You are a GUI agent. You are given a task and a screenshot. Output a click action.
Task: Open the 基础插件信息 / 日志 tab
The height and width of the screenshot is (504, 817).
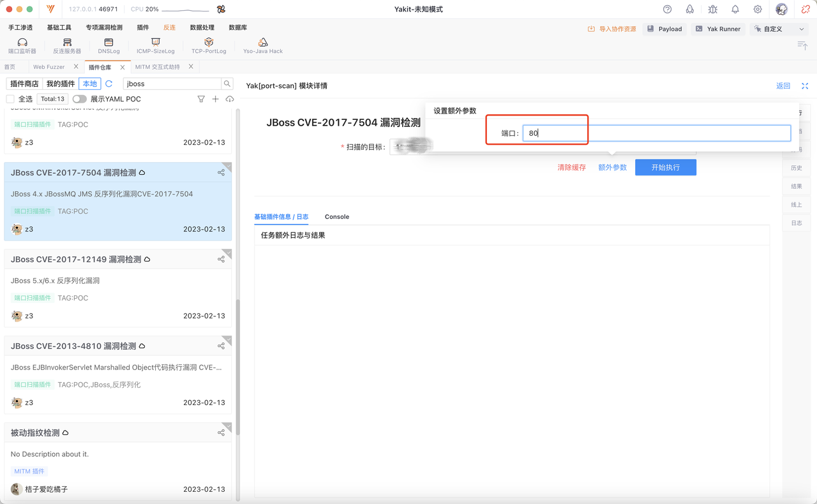(x=281, y=217)
